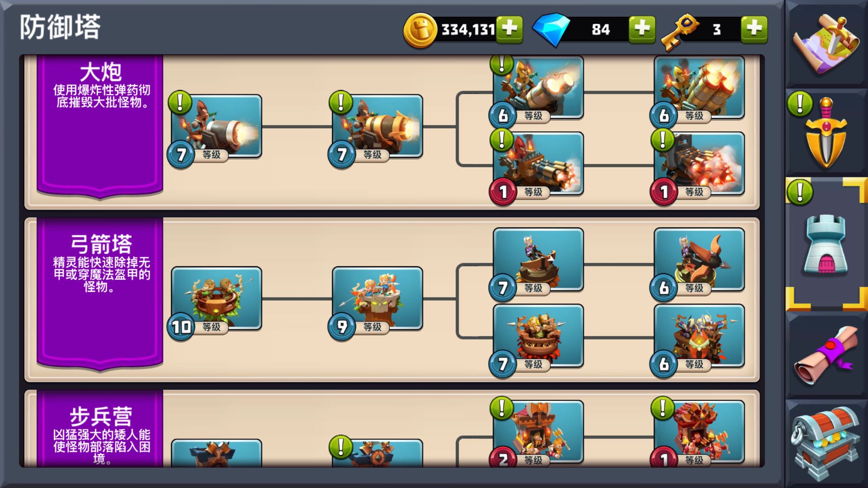Tap the blue diamond gem icon

click(x=552, y=29)
